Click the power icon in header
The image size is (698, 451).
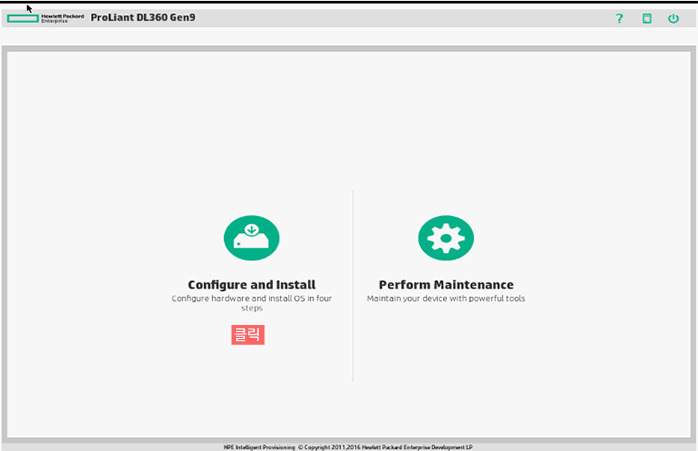[x=673, y=18]
